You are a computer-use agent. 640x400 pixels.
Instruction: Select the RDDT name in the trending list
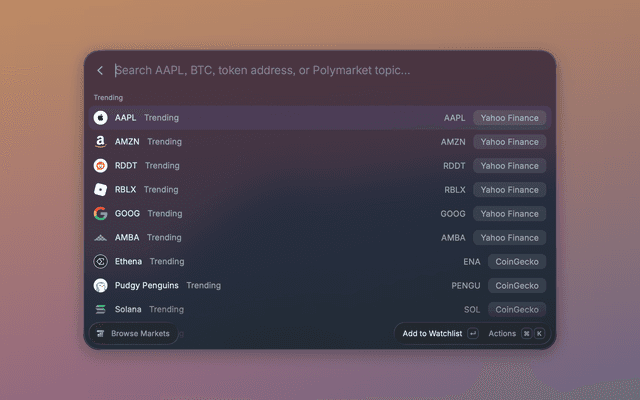click(x=126, y=166)
